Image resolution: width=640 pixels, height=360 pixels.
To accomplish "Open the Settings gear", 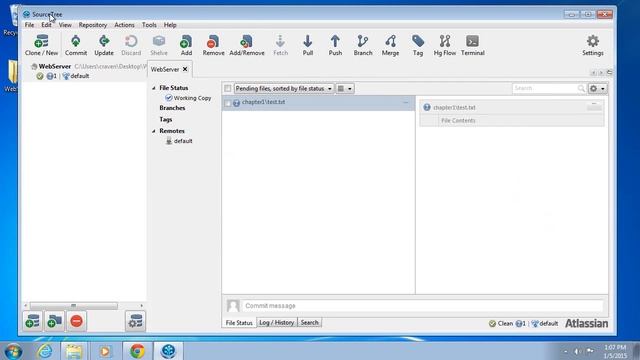I will click(593, 45).
